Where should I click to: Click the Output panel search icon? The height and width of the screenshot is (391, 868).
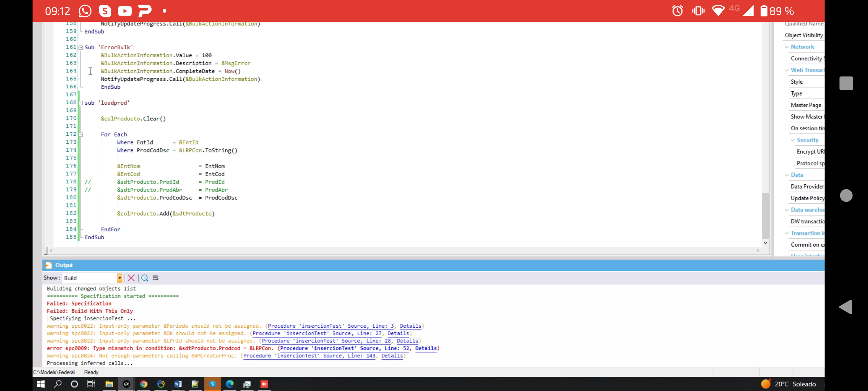tap(145, 278)
